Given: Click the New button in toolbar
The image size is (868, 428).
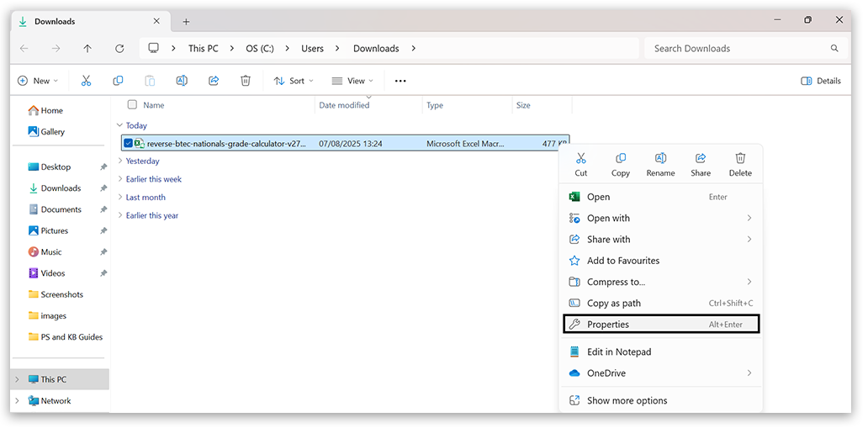Looking at the screenshot, I should (x=37, y=81).
